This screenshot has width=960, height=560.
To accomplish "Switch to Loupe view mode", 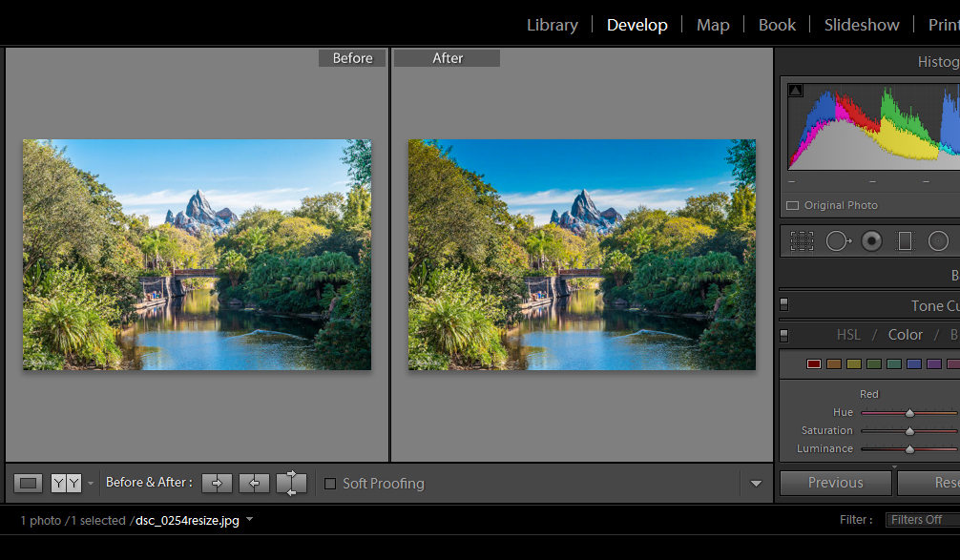I will pos(29,484).
